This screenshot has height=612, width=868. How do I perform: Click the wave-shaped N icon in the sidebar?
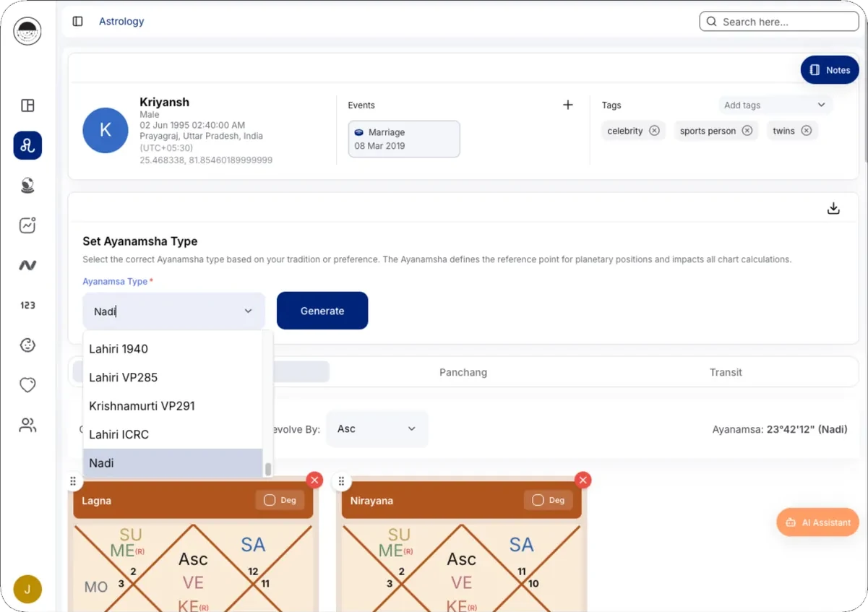point(27,265)
